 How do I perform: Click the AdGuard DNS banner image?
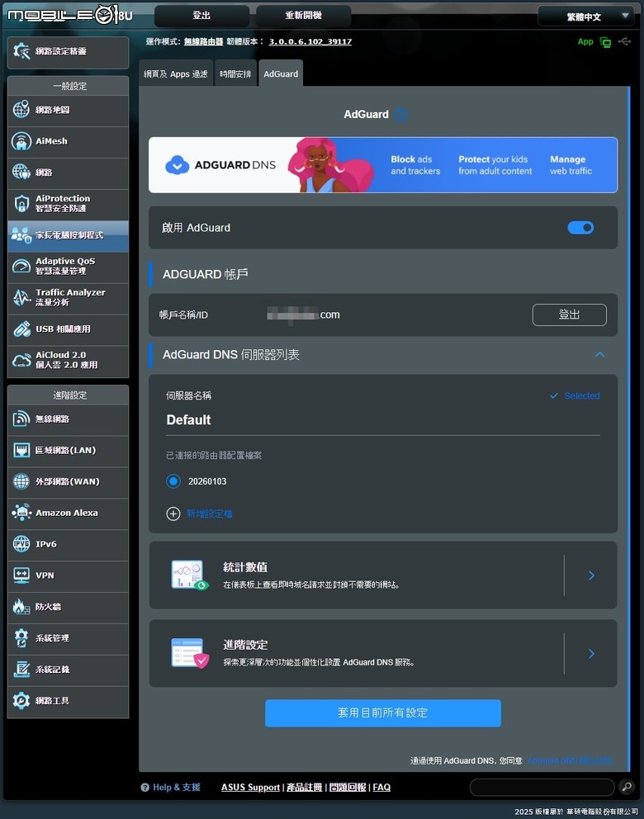point(383,165)
